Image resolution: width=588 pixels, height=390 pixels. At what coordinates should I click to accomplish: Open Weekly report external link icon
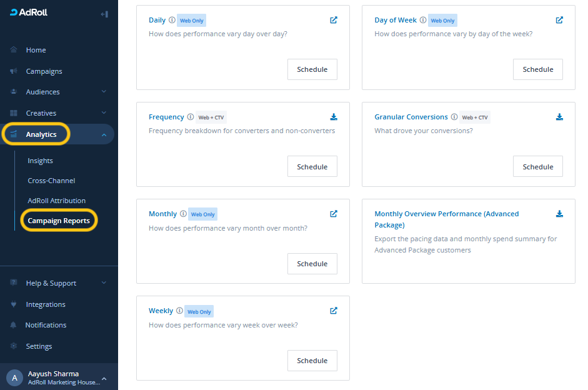[334, 311]
